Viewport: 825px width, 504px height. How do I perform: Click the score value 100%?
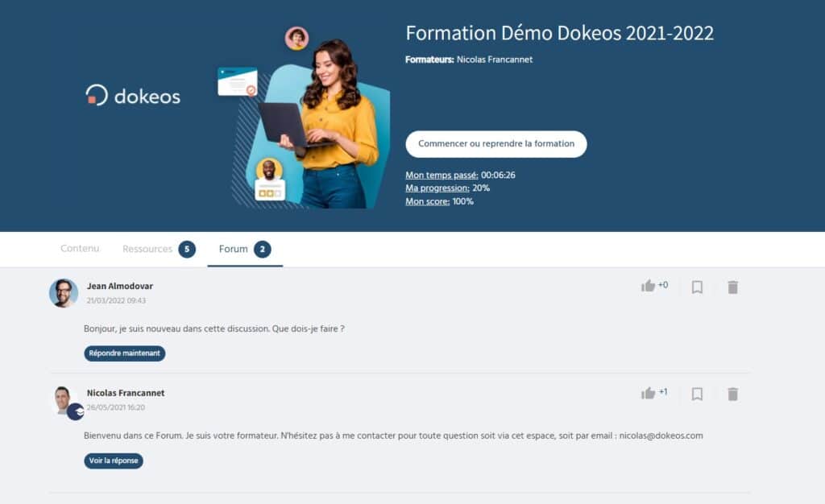[x=463, y=201]
